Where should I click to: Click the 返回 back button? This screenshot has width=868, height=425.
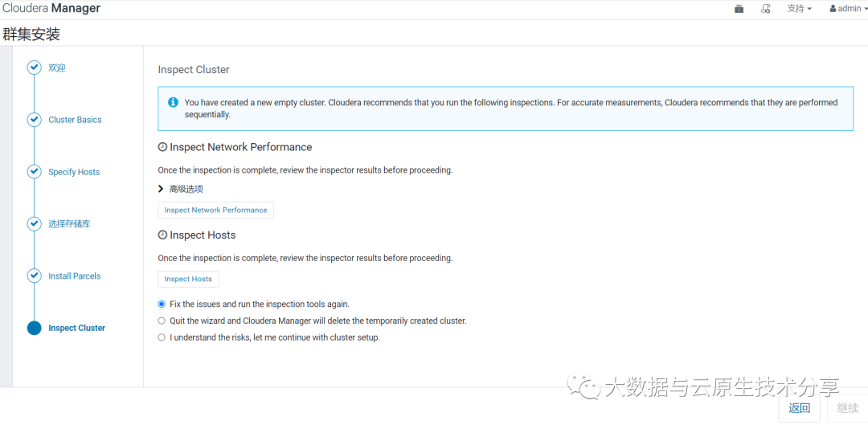(799, 408)
